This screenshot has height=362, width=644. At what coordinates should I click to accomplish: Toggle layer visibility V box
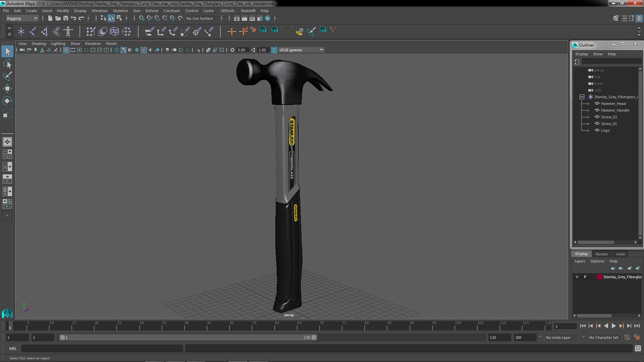tap(577, 277)
